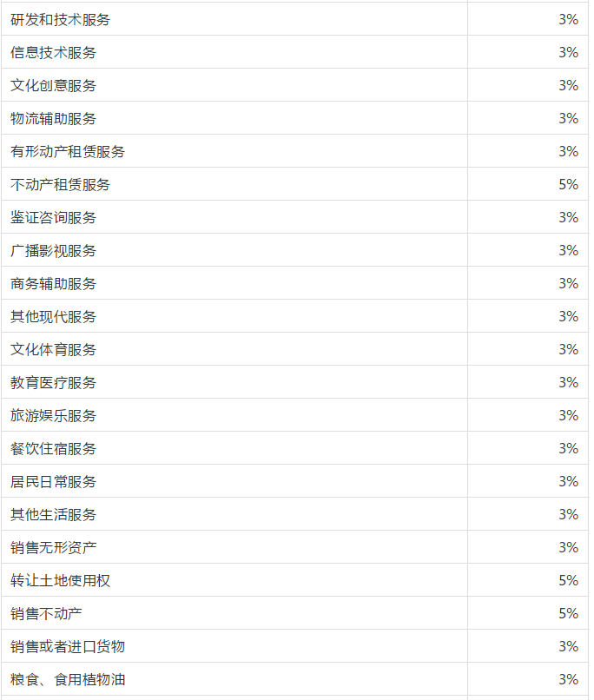Viewport: 594px width, 700px height.
Task: Select the 鉴证咨询服务 entry
Action: pyautogui.click(x=54, y=217)
